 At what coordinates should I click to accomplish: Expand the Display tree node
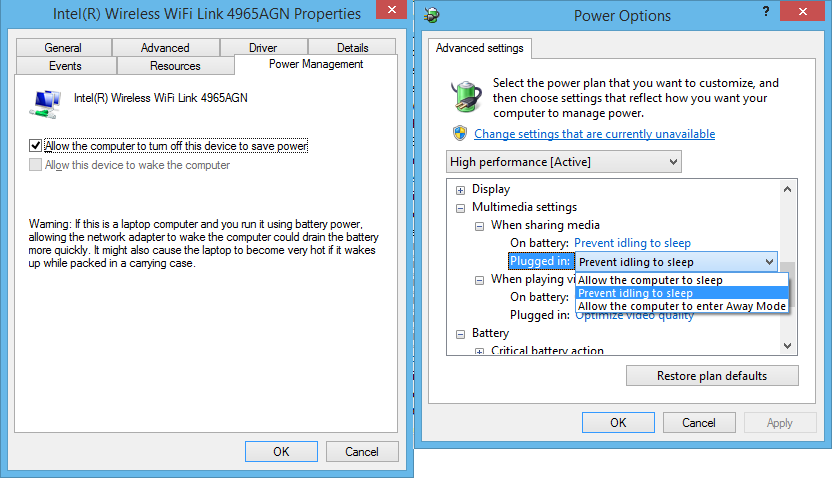click(461, 190)
